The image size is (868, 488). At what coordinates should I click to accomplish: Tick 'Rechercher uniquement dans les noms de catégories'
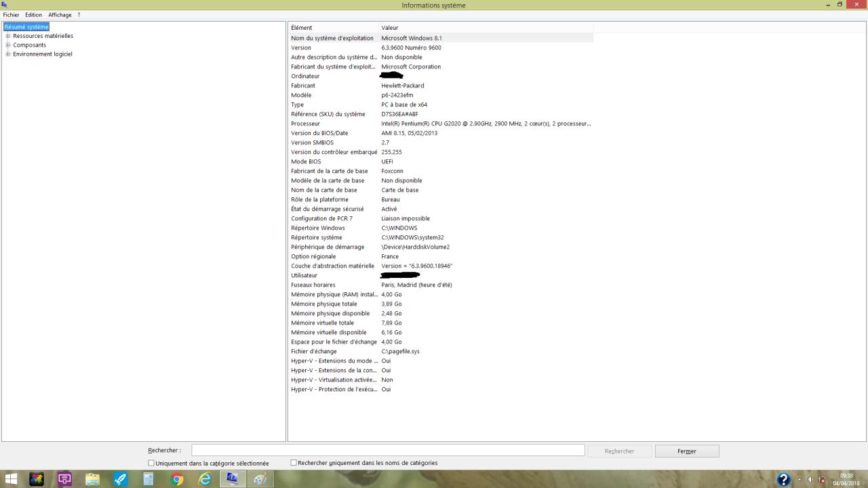point(294,463)
